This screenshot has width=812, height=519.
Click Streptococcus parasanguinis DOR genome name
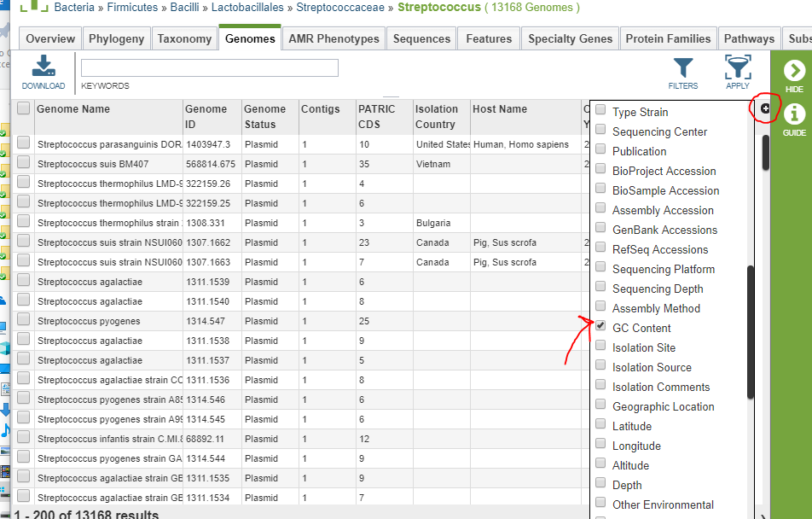click(109, 144)
